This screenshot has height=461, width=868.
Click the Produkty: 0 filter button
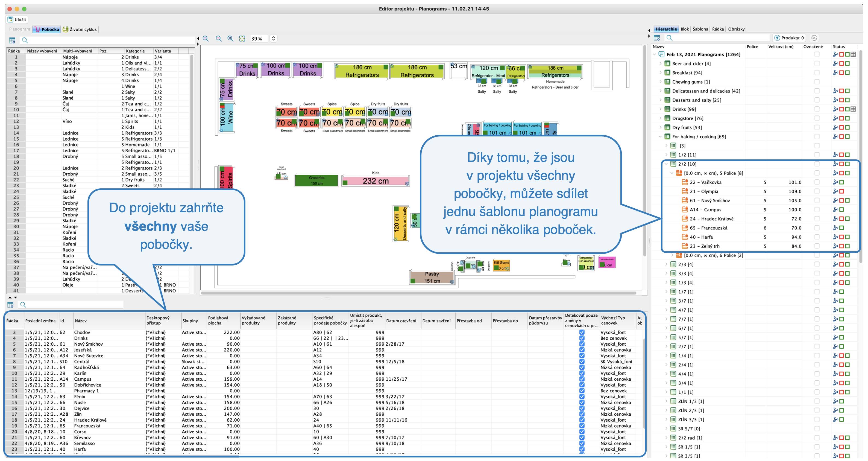point(789,38)
